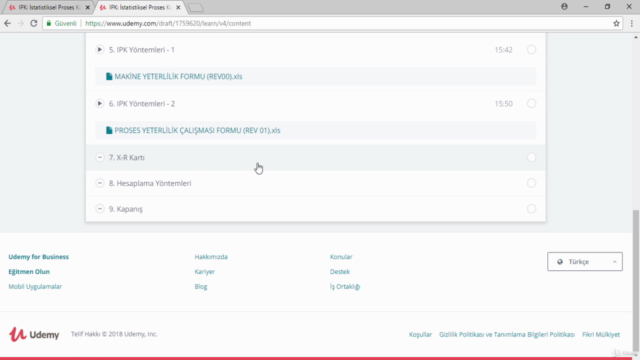Screen dimensions: 640x360
Task: Open a new browser tab
Action: (x=196, y=7)
